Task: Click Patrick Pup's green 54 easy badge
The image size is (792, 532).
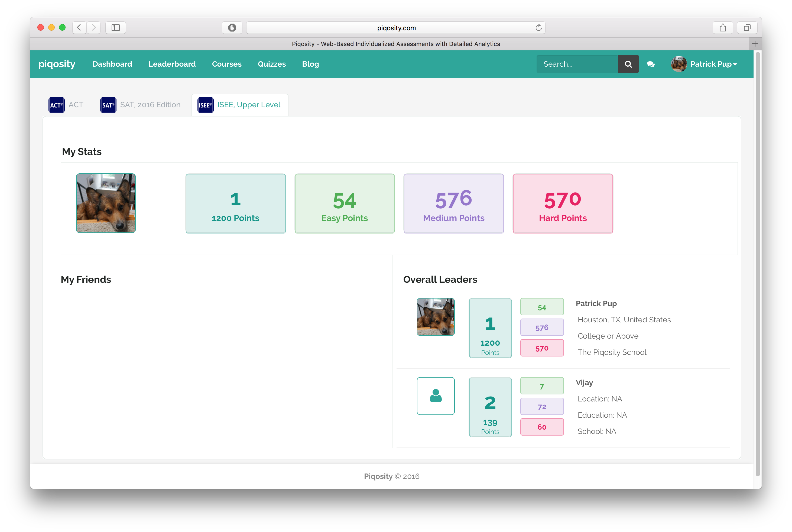Action: click(542, 307)
